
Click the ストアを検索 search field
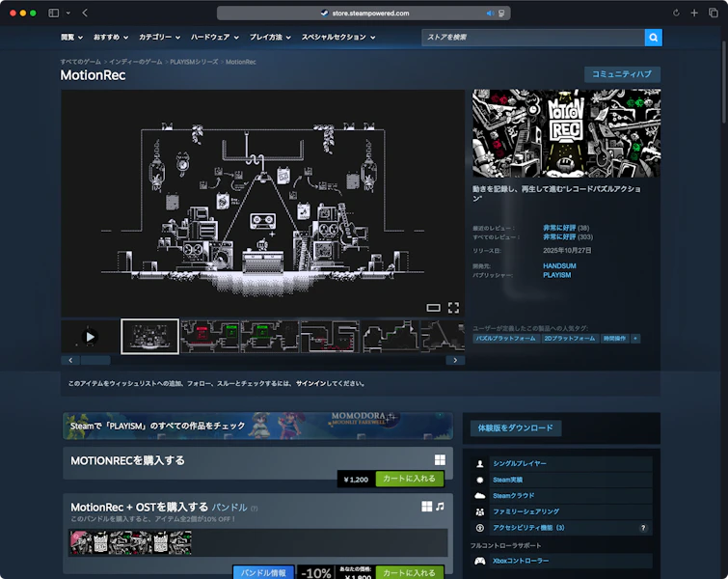pos(533,38)
